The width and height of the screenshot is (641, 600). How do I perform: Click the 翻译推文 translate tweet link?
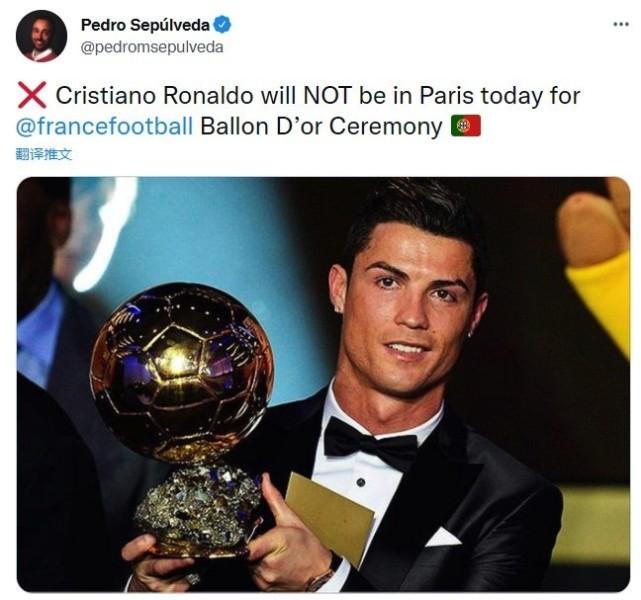click(44, 154)
